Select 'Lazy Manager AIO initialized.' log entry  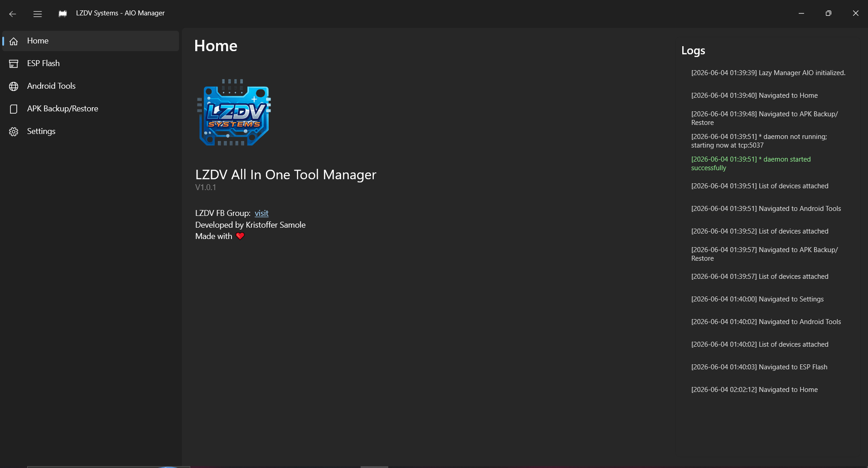(x=768, y=73)
